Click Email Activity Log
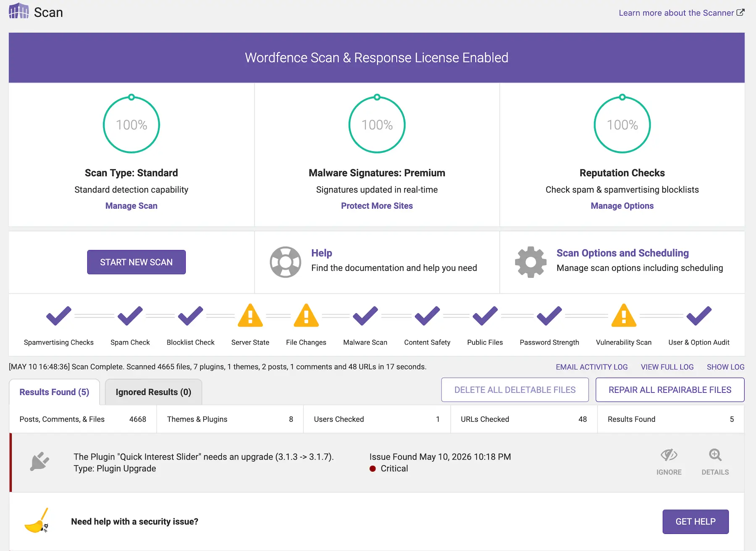This screenshot has width=756, height=551. (x=592, y=367)
